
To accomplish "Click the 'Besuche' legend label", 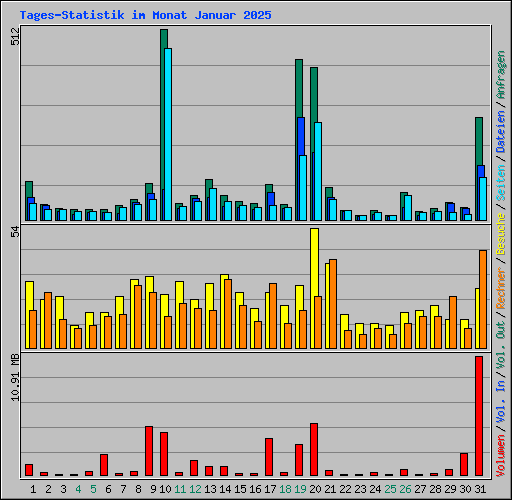I will pos(501,234).
